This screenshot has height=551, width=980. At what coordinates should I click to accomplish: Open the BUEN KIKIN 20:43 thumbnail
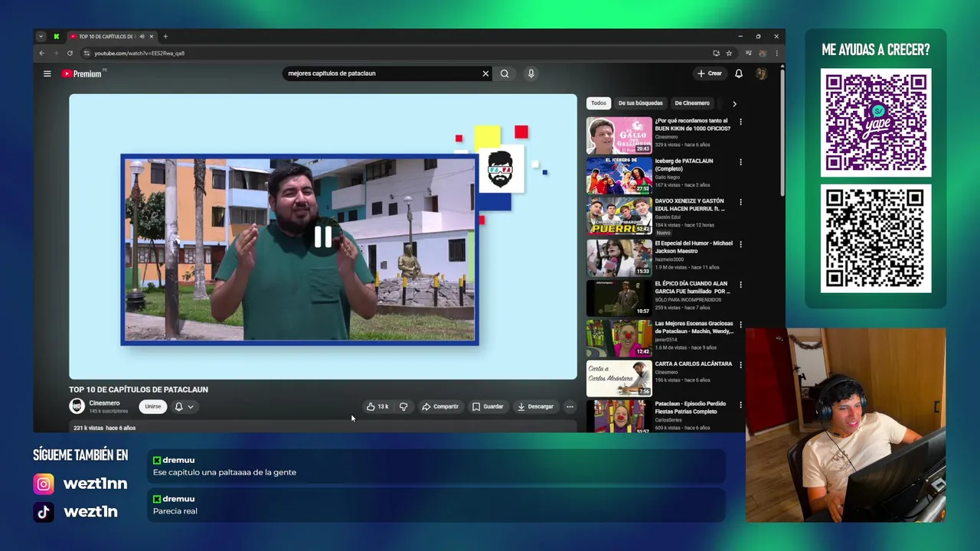point(619,135)
